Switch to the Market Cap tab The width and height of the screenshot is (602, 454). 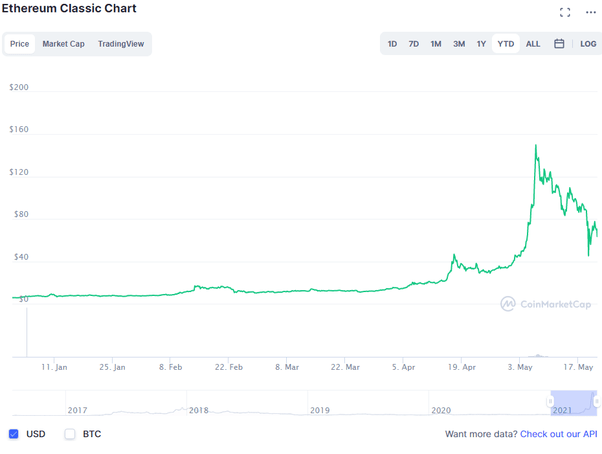[63, 44]
